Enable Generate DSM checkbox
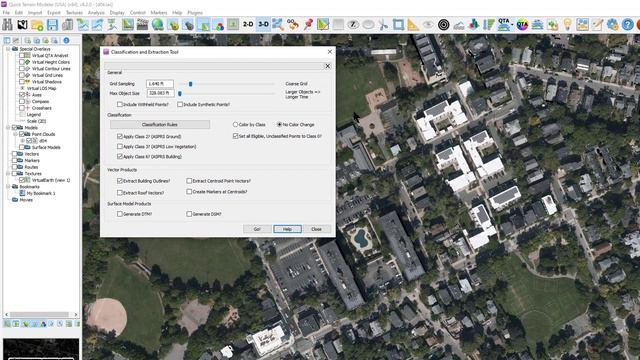640x360 pixels. coord(189,214)
